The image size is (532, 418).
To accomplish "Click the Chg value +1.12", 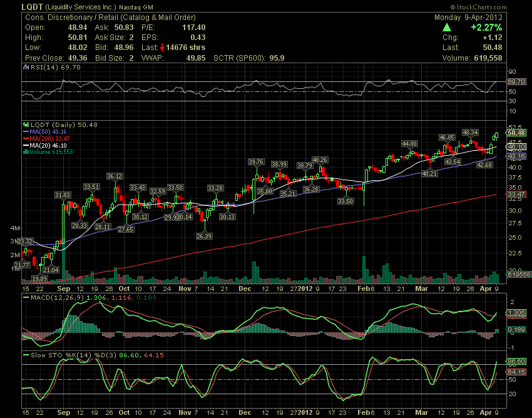I will point(493,38).
